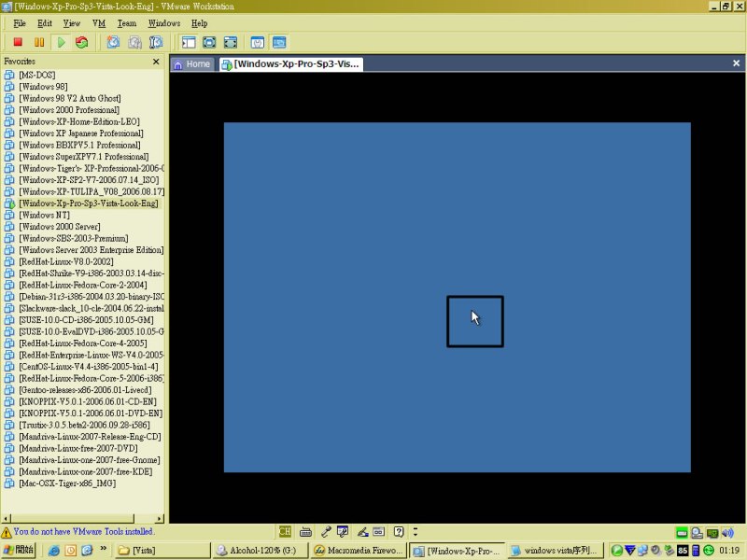Click the Windows Start button
Screen dimensions: 747x560
(x=18, y=551)
